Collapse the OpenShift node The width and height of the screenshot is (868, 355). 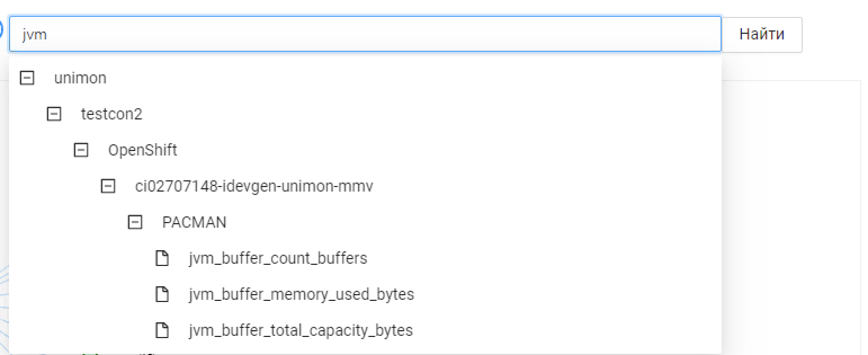click(81, 150)
